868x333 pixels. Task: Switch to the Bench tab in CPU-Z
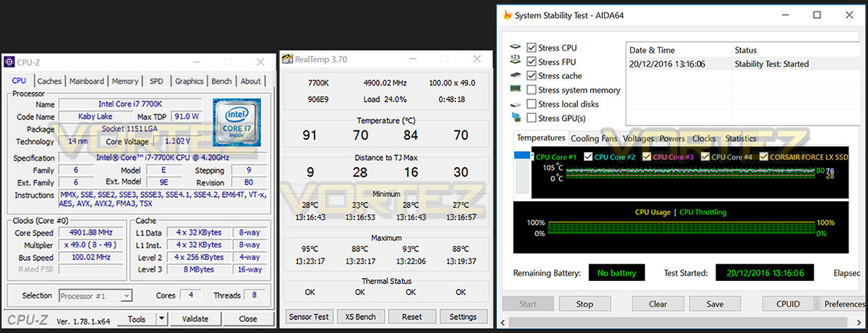point(222,81)
